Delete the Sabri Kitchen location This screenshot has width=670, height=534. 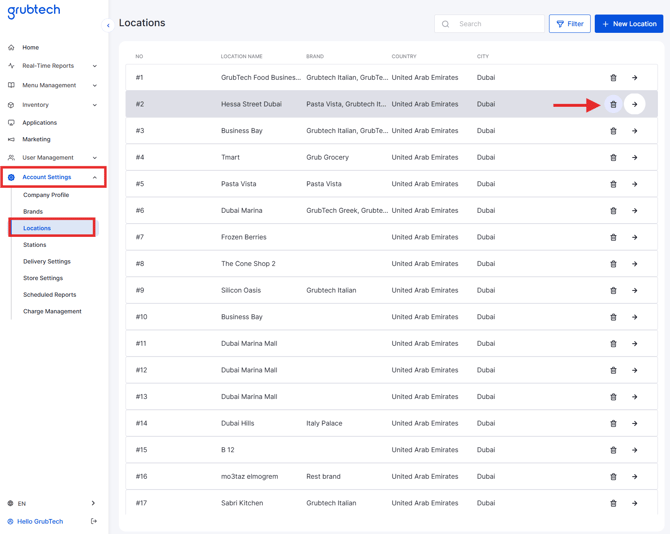pos(613,503)
